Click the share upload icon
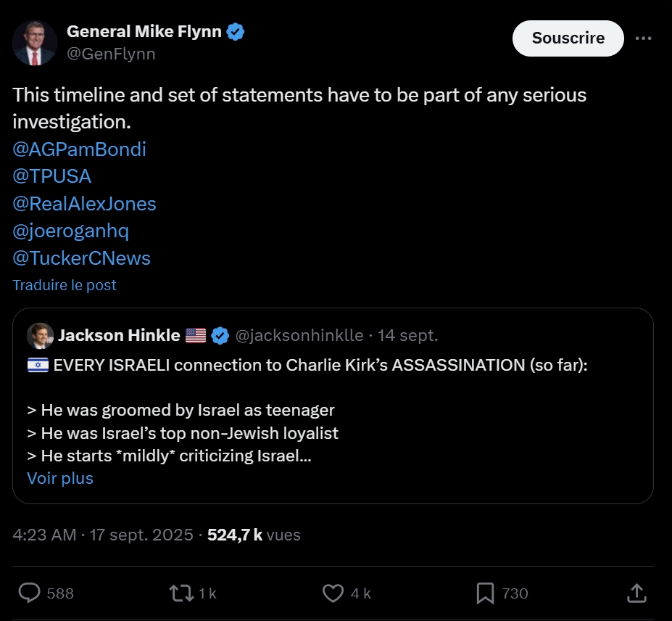This screenshot has width=672, height=621. tap(636, 593)
